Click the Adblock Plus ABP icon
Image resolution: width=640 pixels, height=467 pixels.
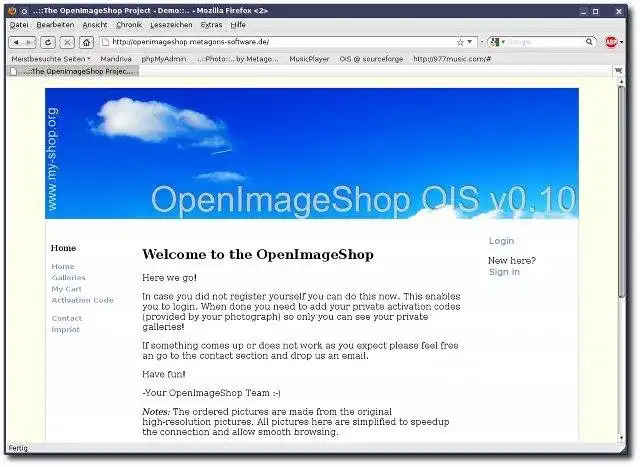(x=611, y=42)
